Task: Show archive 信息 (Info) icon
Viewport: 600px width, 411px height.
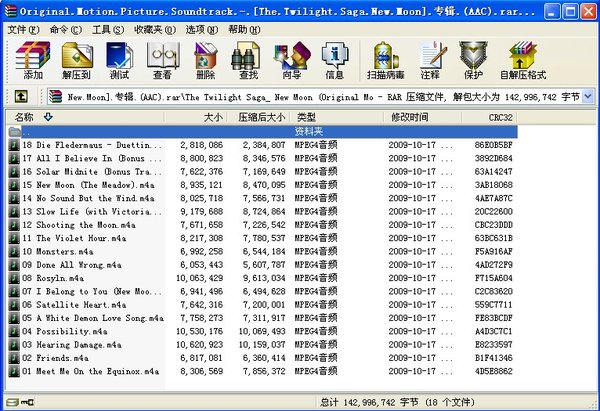Action: [334, 60]
